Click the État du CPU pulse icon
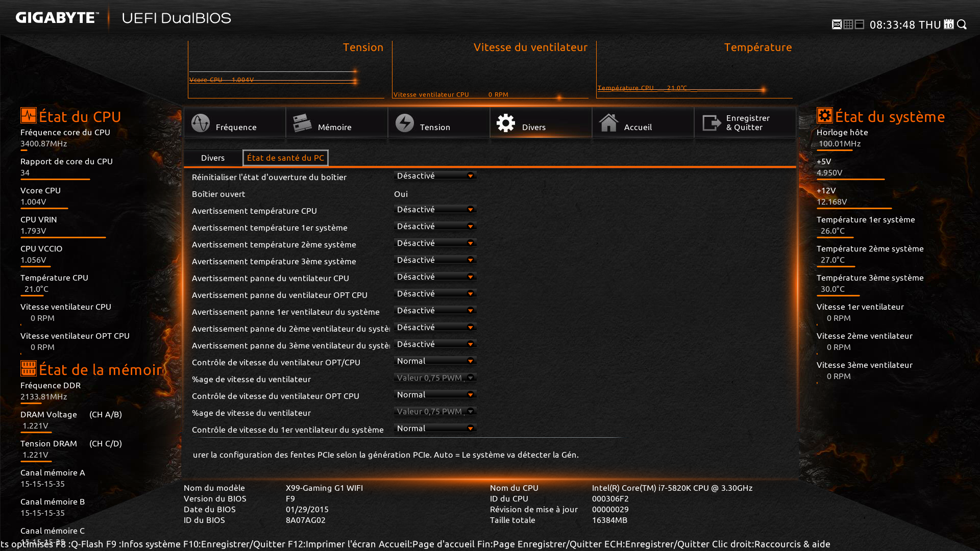980x551 pixels. [29, 115]
